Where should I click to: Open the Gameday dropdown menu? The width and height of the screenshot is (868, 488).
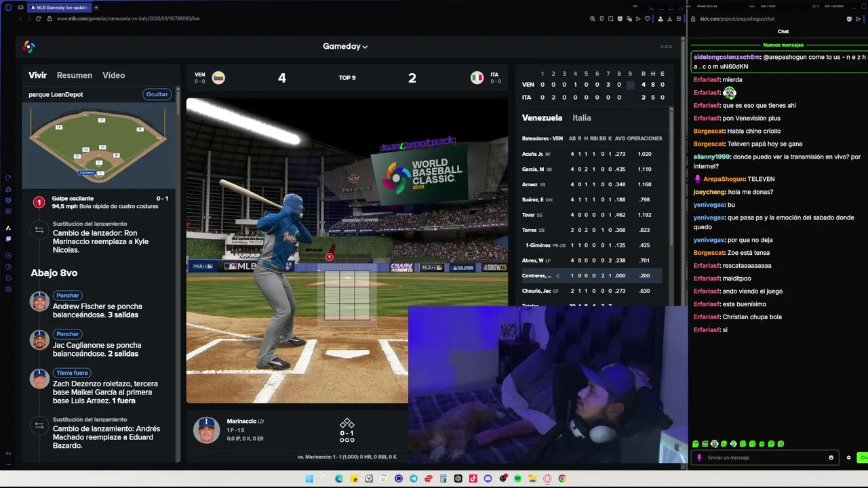(x=345, y=46)
